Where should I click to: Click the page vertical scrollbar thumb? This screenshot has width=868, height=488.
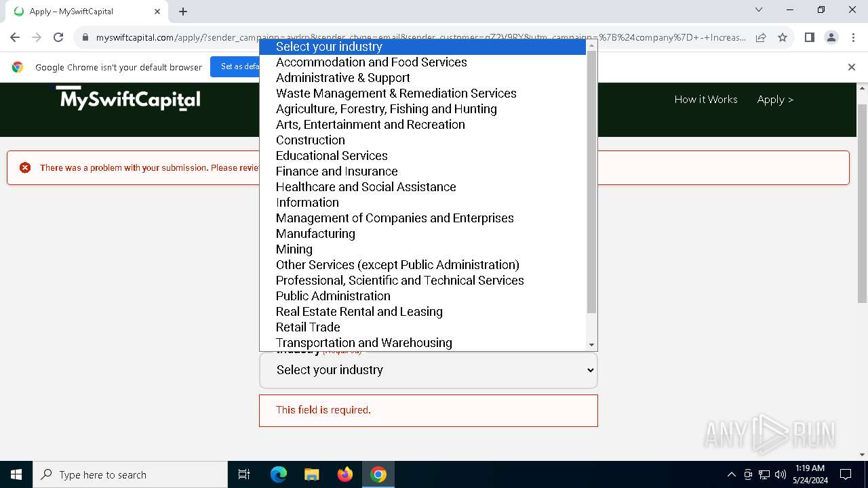pyautogui.click(x=863, y=203)
